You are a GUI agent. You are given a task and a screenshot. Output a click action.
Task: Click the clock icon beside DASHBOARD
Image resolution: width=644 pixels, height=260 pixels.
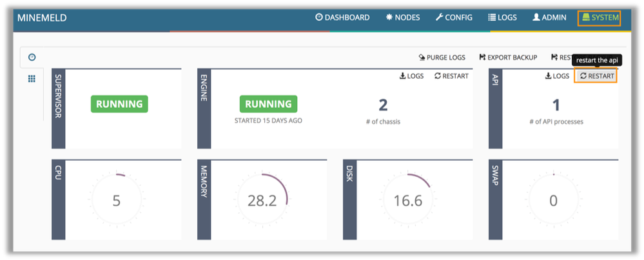(x=318, y=17)
